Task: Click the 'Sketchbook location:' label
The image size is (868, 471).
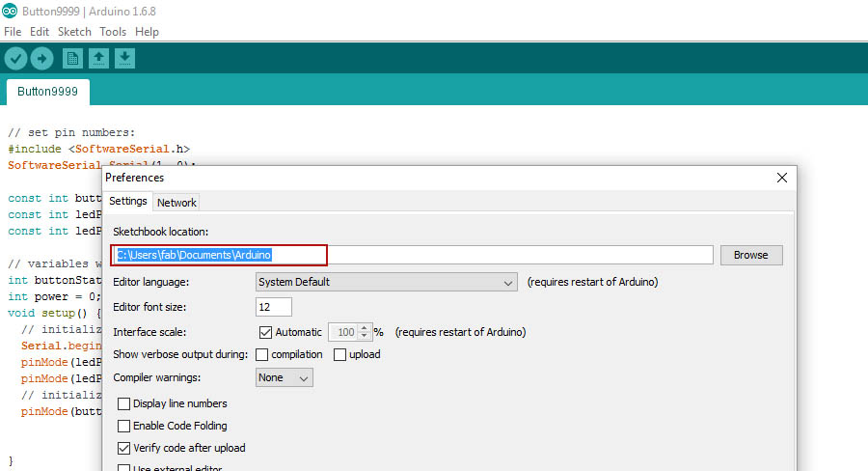Action: 160,232
